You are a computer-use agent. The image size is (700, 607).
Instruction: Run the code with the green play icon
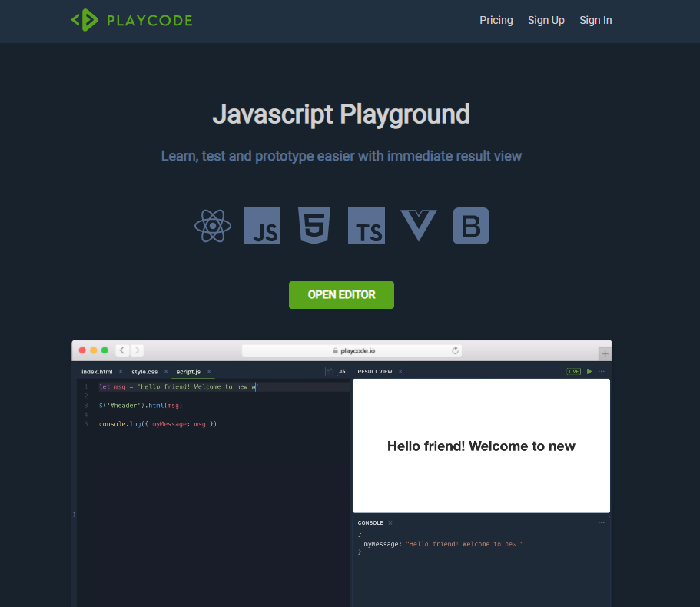(589, 371)
